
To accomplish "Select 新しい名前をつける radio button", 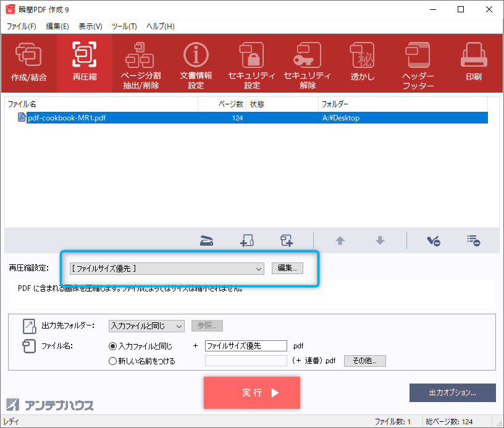I will (x=112, y=361).
